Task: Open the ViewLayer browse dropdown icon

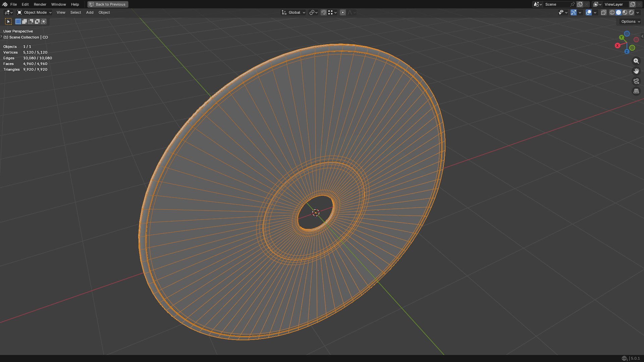Action: click(x=597, y=4)
